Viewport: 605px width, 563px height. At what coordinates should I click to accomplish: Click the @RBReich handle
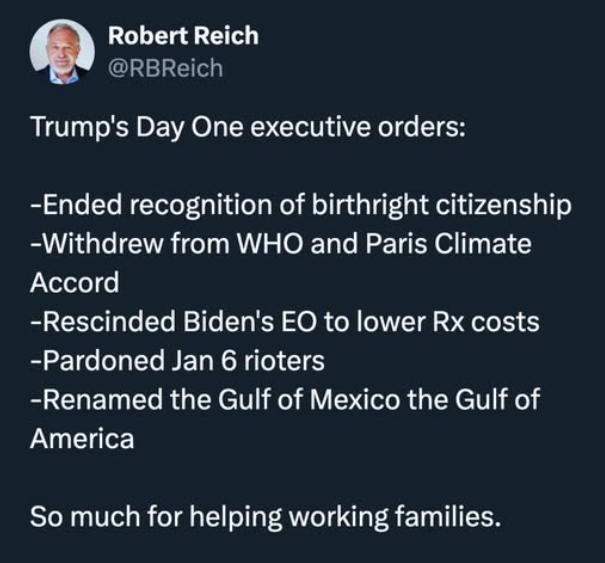[164, 68]
